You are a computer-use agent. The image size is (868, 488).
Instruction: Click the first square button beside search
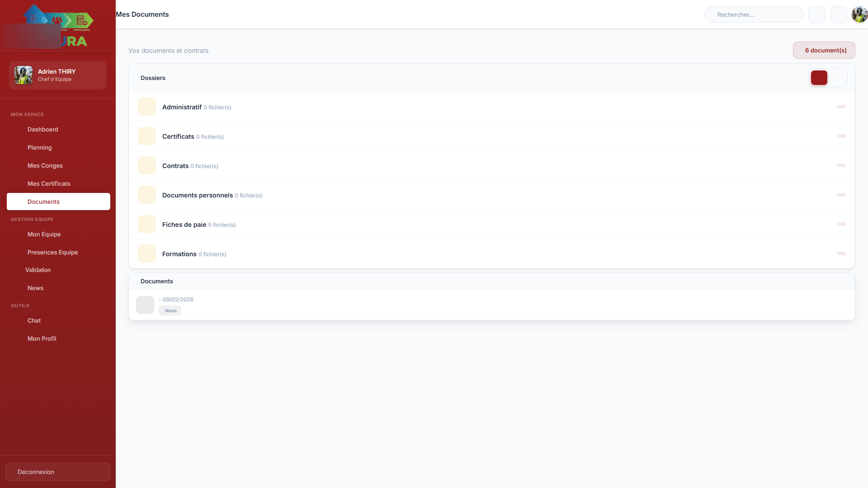tap(816, 14)
